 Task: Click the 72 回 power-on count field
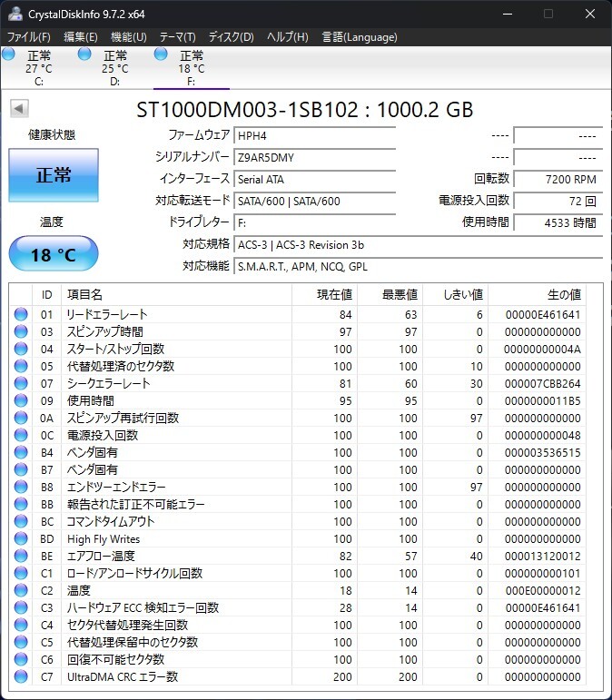pos(558,201)
